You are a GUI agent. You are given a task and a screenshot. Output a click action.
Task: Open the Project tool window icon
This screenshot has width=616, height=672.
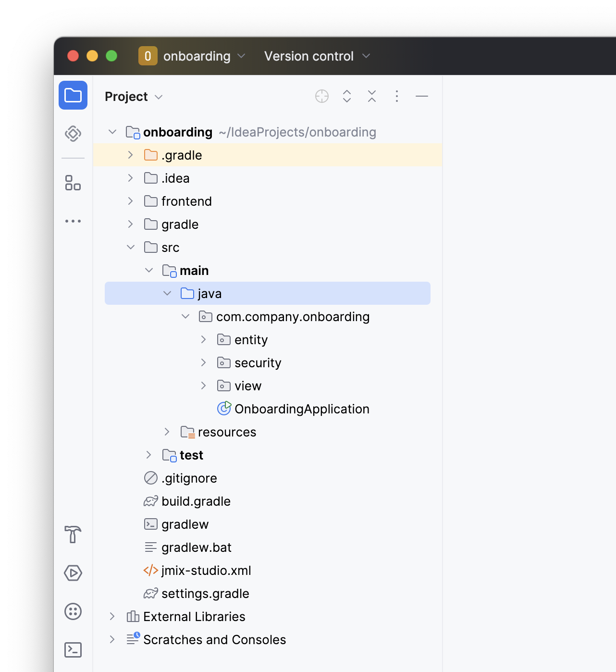[x=73, y=95]
